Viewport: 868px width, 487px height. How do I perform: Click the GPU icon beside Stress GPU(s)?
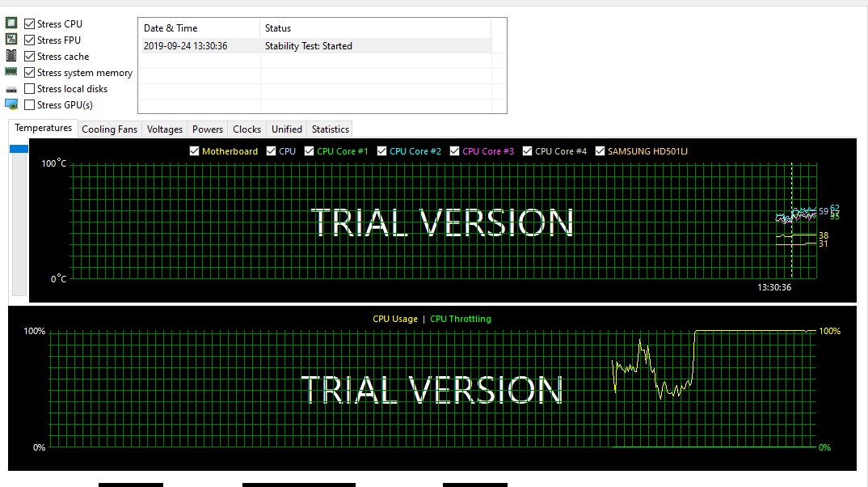pyautogui.click(x=11, y=104)
